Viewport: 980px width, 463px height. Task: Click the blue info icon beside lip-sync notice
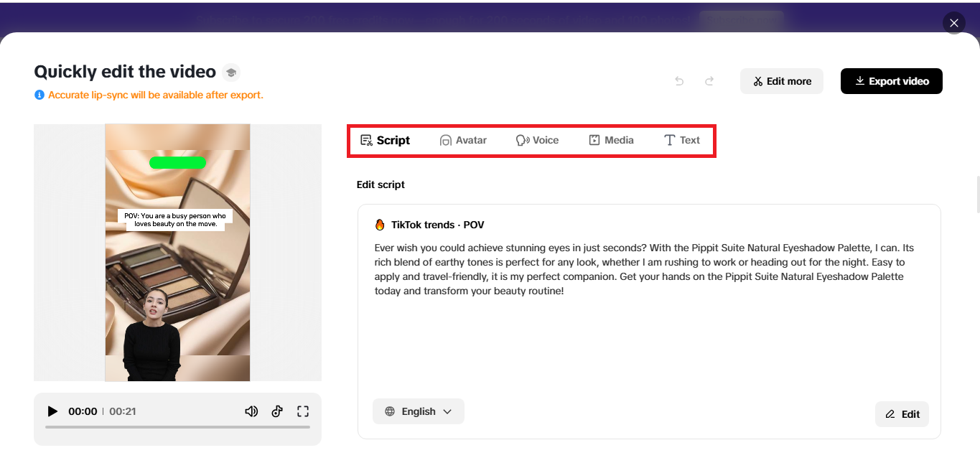(x=39, y=95)
